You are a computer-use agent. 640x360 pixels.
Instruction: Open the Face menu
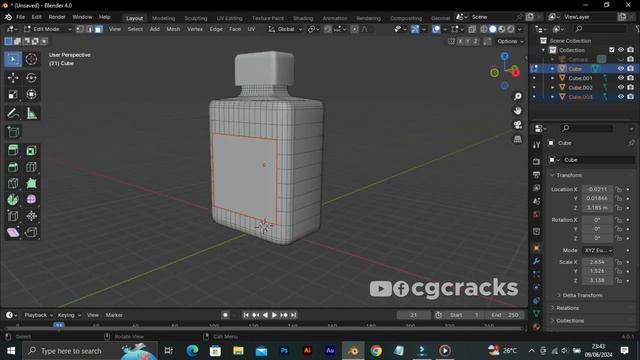235,29
